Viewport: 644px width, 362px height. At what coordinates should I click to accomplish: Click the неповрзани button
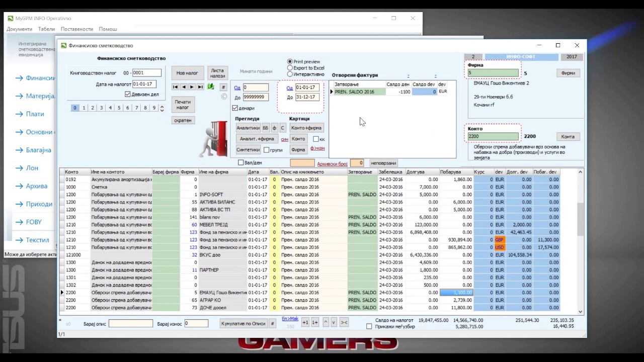pyautogui.click(x=383, y=163)
